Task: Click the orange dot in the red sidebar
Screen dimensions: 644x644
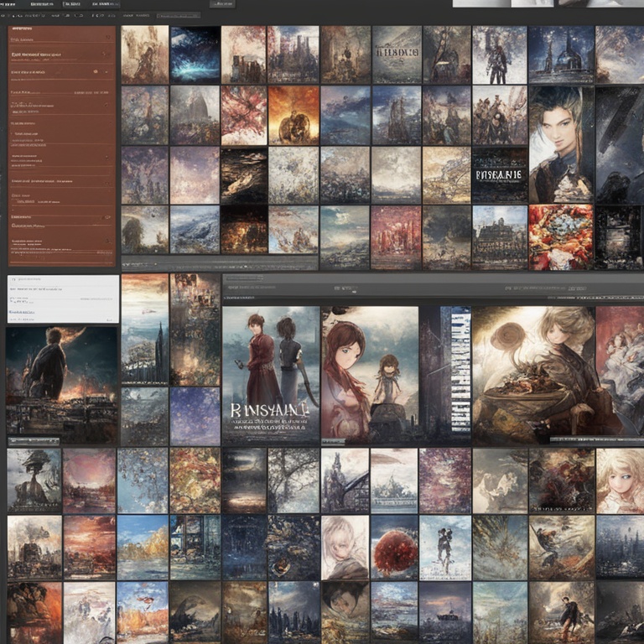Action: (96, 71)
